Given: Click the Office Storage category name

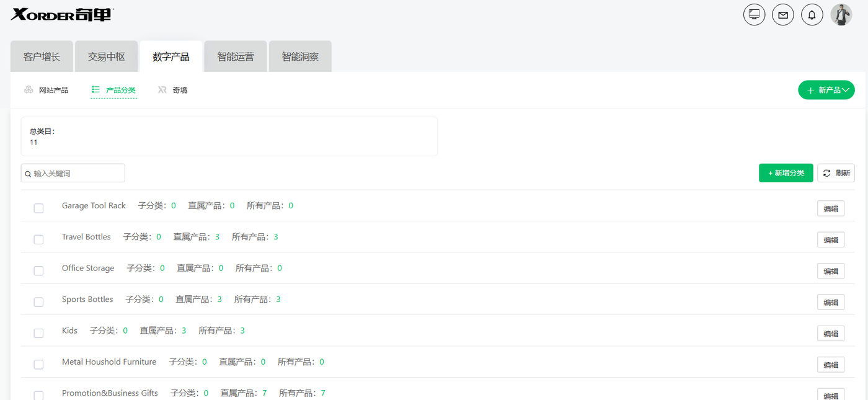Looking at the screenshot, I should (x=88, y=268).
